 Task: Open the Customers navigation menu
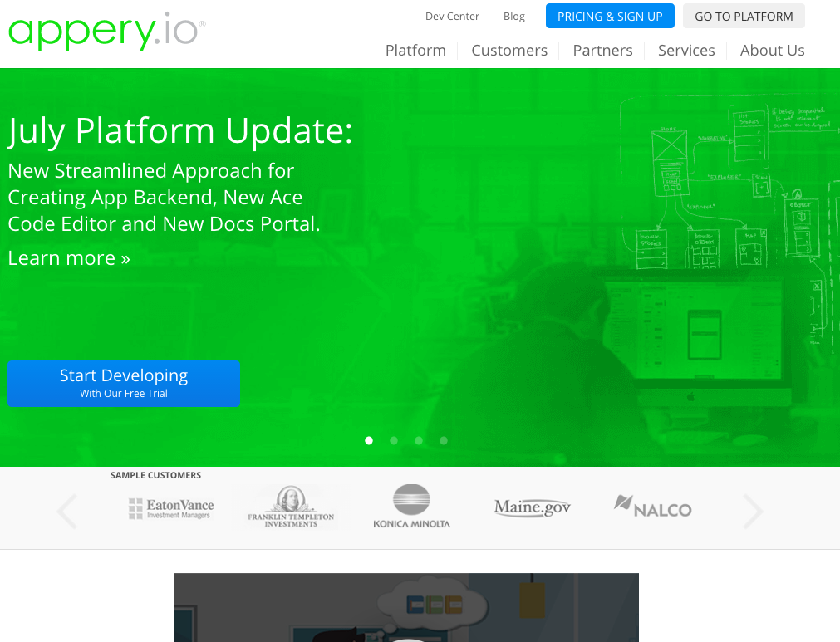[x=509, y=51]
